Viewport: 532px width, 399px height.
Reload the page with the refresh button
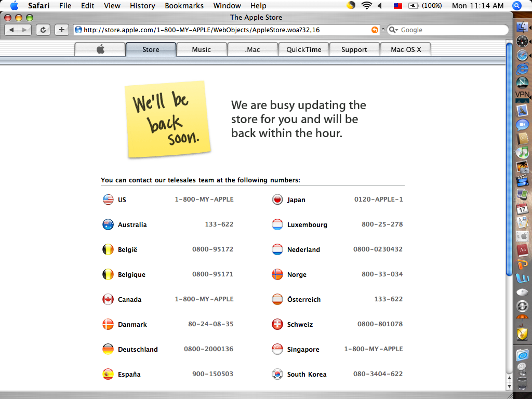click(43, 30)
